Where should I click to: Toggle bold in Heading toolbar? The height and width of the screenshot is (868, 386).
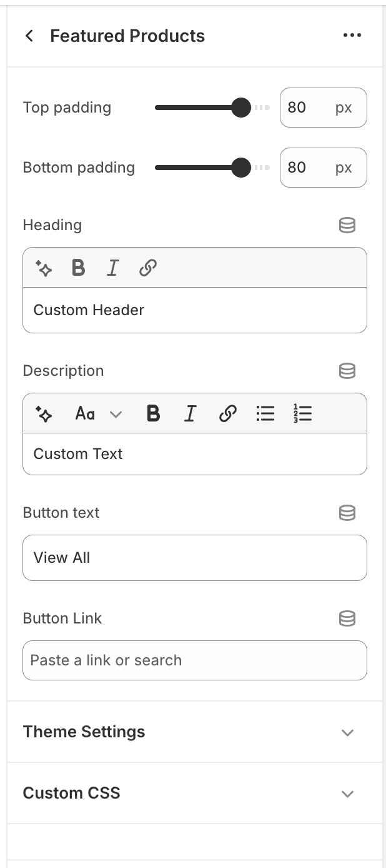[78, 268]
